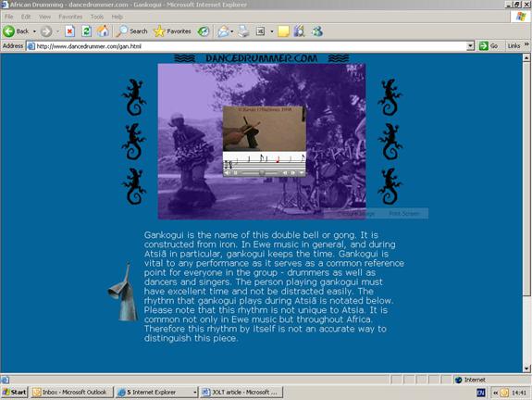Image resolution: width=532 pixels, height=400 pixels.
Task: Expand the Internet Explorer group dropdown arrow
Action: point(195,393)
